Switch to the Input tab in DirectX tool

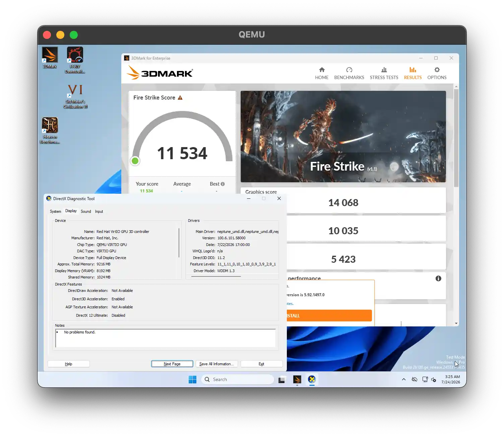pos(99,211)
